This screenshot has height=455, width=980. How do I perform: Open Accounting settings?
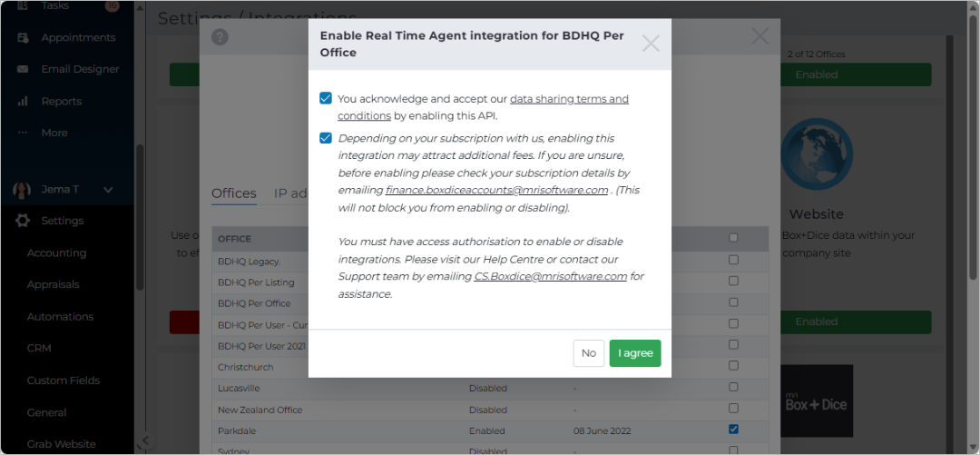click(56, 252)
